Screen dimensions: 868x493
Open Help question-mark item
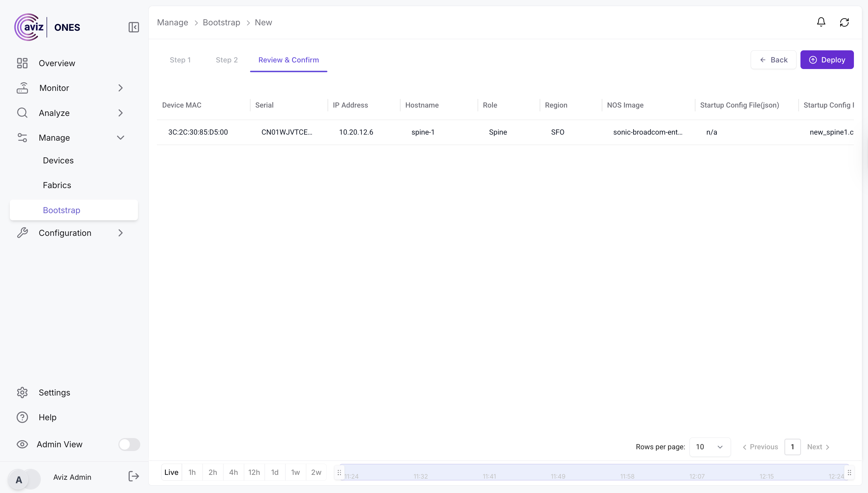click(x=22, y=417)
